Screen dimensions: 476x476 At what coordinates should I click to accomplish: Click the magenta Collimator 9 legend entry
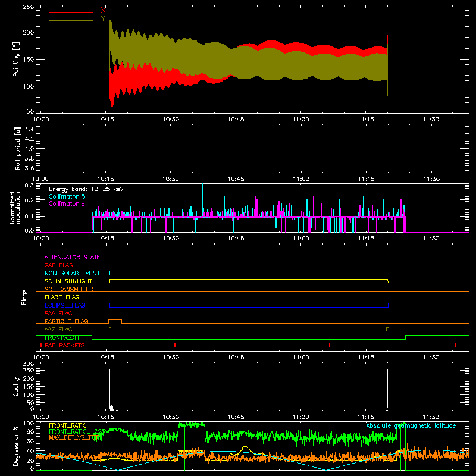click(67, 203)
